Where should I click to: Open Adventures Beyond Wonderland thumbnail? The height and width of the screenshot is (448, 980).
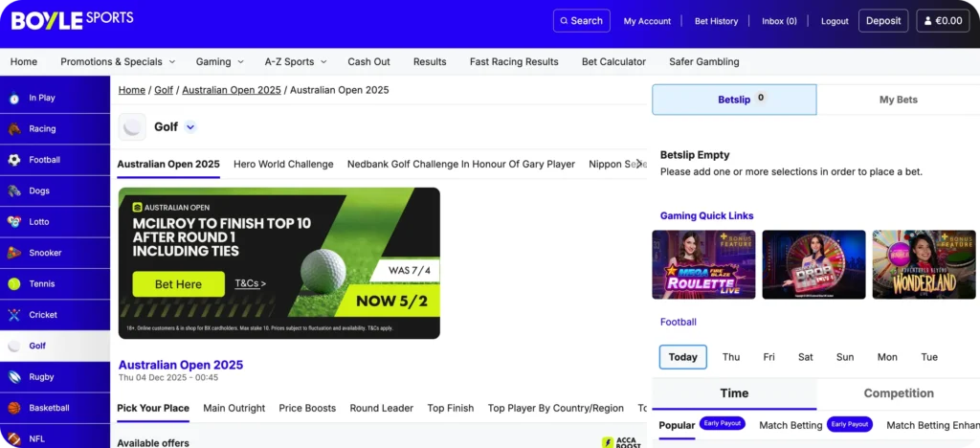[924, 265]
